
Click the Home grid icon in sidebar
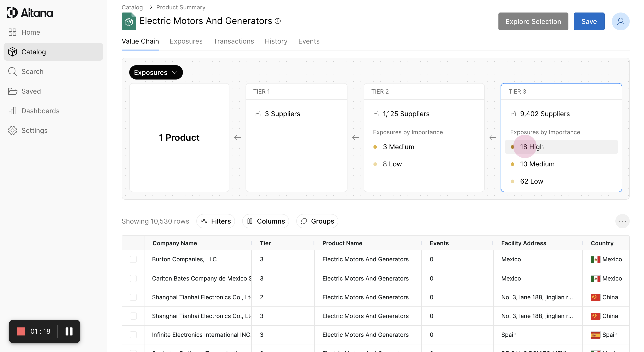pos(12,32)
